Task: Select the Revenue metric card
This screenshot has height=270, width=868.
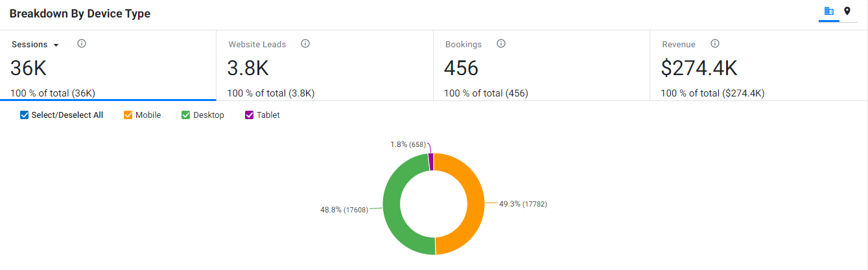Action: coord(758,65)
